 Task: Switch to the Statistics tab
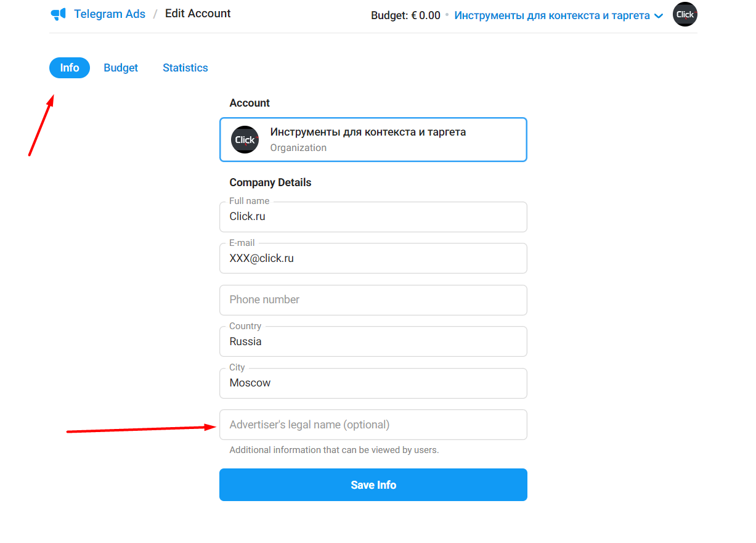tap(185, 68)
